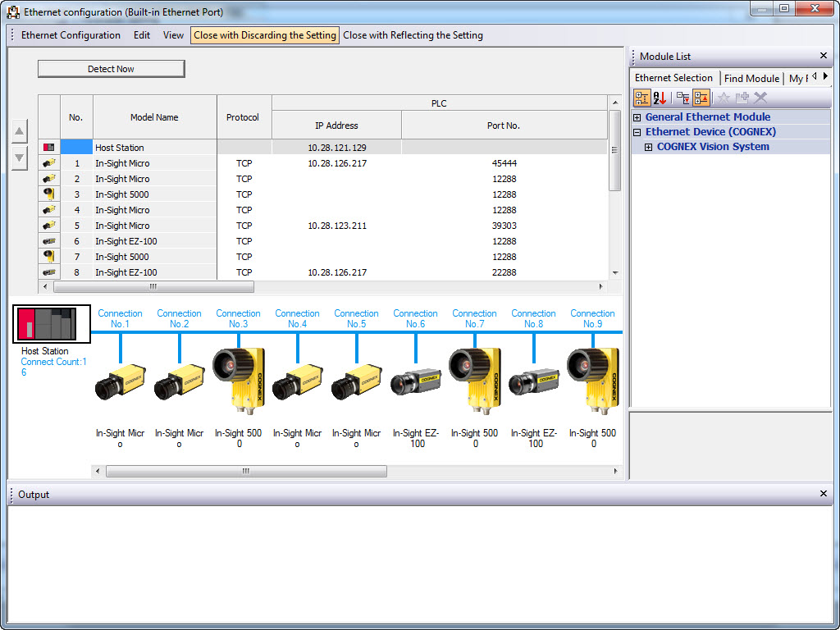Select the In-Sight 5000 camera at Connection No.3
The width and height of the screenshot is (840, 630).
point(239,379)
